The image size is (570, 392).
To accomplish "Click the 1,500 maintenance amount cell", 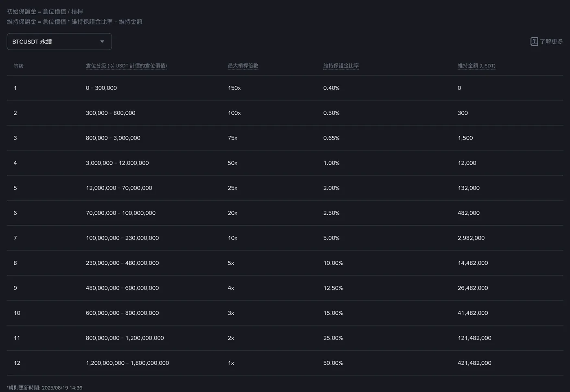I will pyautogui.click(x=465, y=138).
